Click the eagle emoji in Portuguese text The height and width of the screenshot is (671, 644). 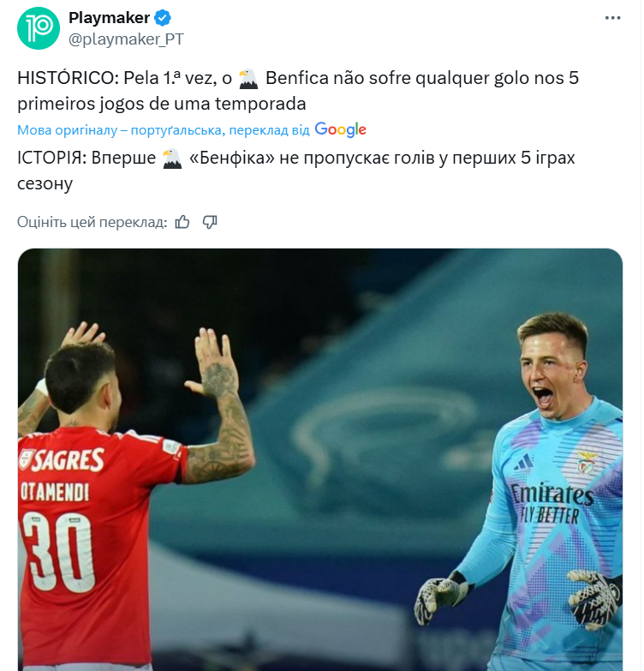coord(248,79)
